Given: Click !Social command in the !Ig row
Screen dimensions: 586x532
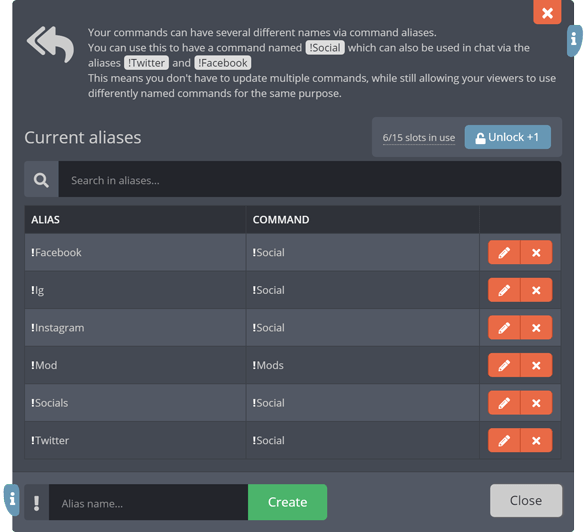Looking at the screenshot, I should click(x=363, y=290).
